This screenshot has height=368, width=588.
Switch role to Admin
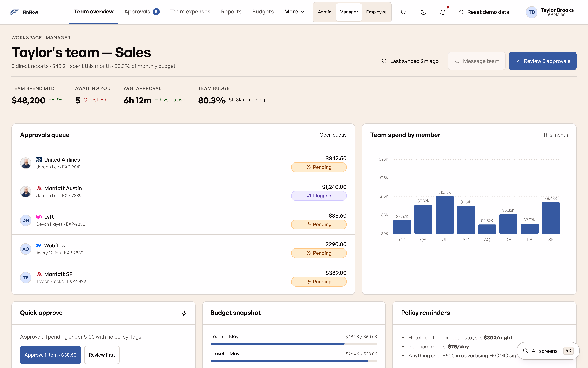coord(324,12)
